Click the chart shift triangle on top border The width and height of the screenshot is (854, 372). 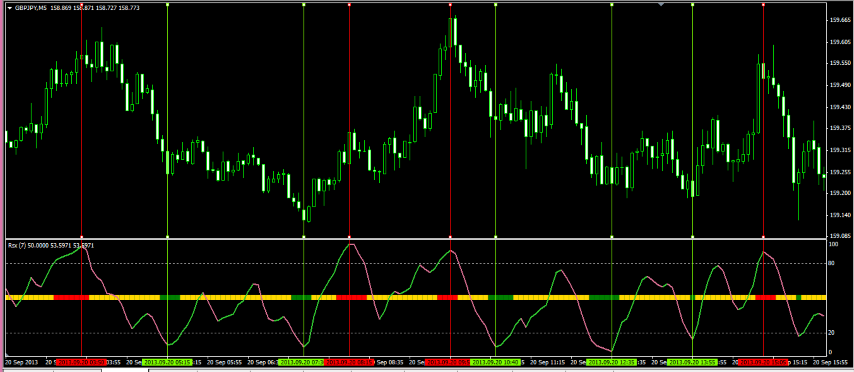point(661,4)
